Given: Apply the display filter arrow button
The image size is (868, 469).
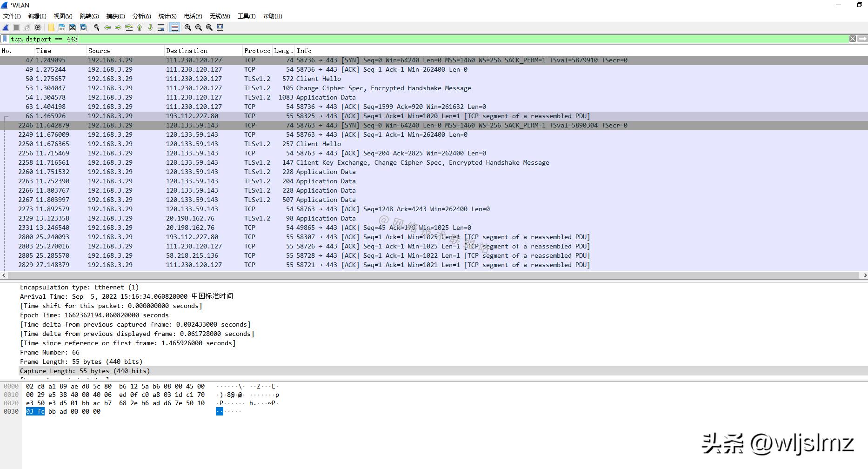Looking at the screenshot, I should (862, 39).
